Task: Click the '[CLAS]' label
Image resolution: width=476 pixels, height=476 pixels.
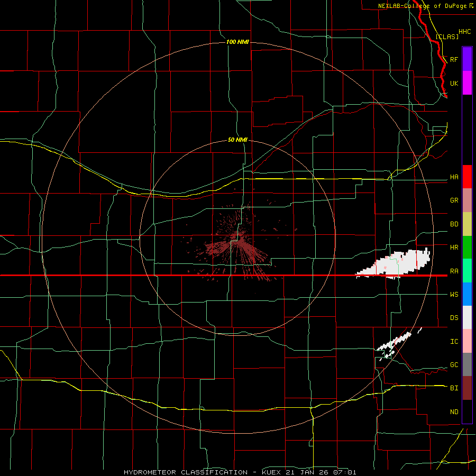Action: point(447,36)
